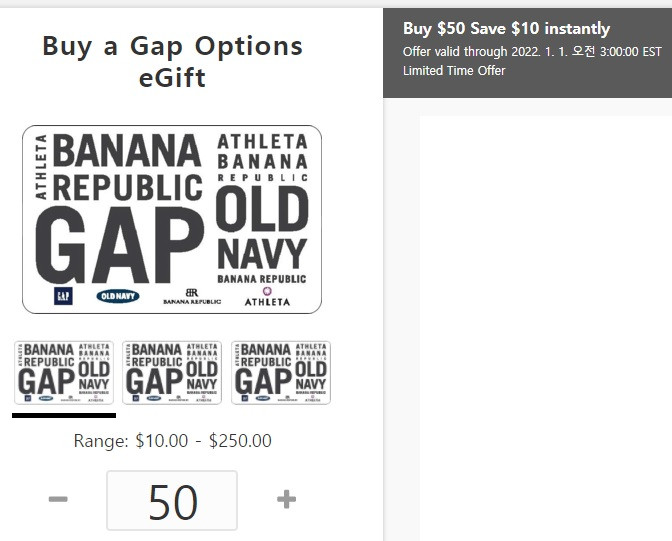Click the amount field showing 50
This screenshot has width=672, height=541.
click(x=172, y=500)
